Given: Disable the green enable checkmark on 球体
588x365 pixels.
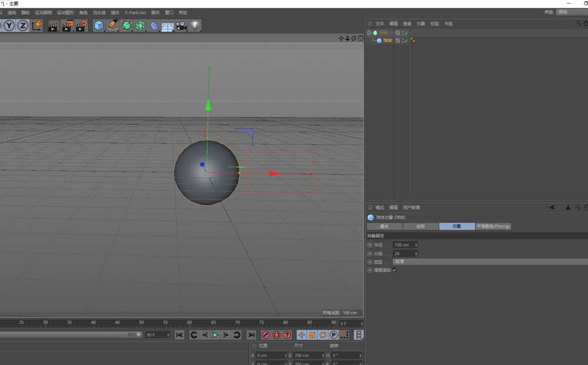Looking at the screenshot, I should pyautogui.click(x=406, y=40).
